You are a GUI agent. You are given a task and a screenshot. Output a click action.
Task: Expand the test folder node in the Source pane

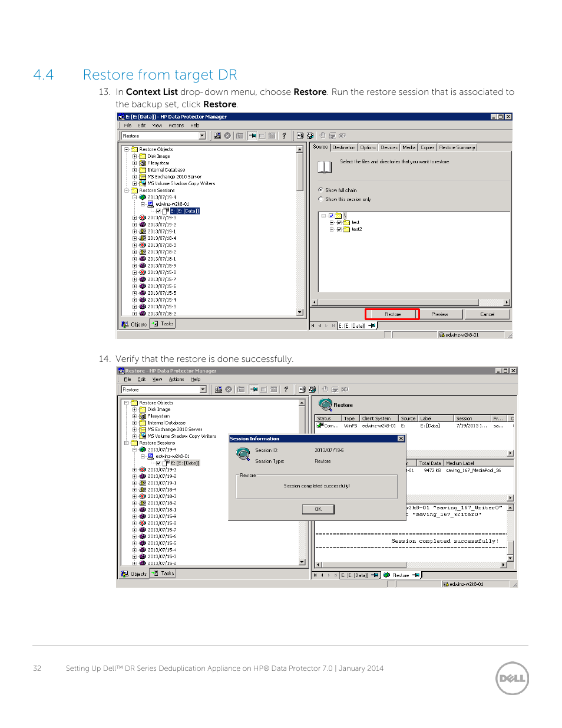(331, 223)
